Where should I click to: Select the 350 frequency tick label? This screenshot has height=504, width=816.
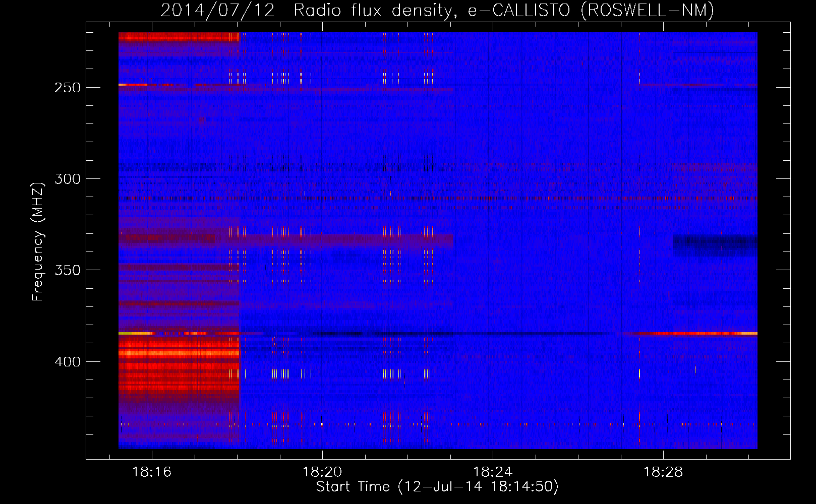pos(68,271)
